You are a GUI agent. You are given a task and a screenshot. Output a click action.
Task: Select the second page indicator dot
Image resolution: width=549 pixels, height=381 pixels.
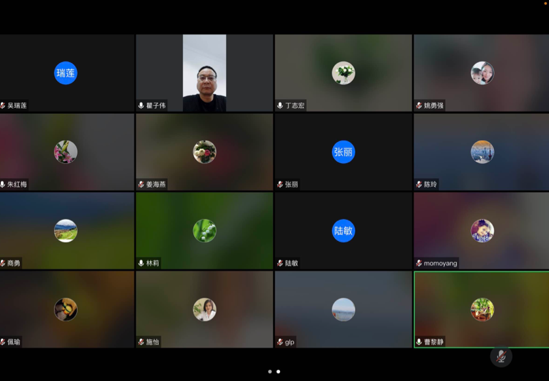click(x=278, y=372)
